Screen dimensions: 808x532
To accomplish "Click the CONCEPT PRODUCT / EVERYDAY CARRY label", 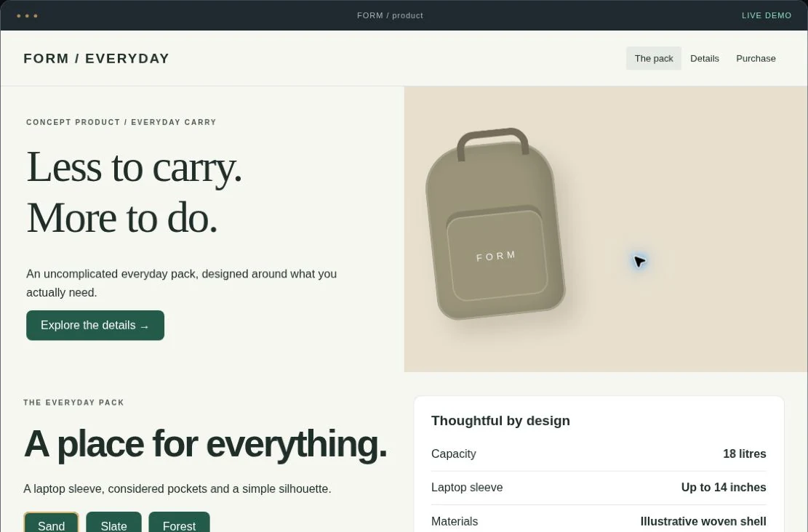I will coord(121,122).
